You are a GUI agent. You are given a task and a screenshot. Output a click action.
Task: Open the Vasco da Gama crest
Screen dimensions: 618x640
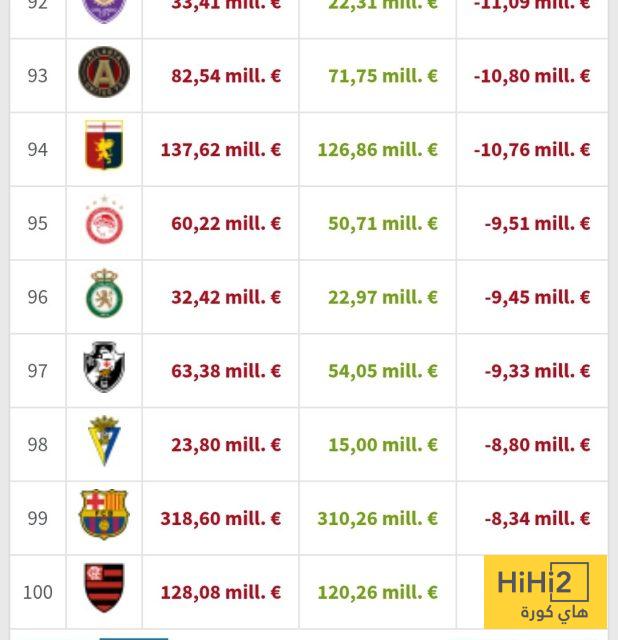[104, 371]
